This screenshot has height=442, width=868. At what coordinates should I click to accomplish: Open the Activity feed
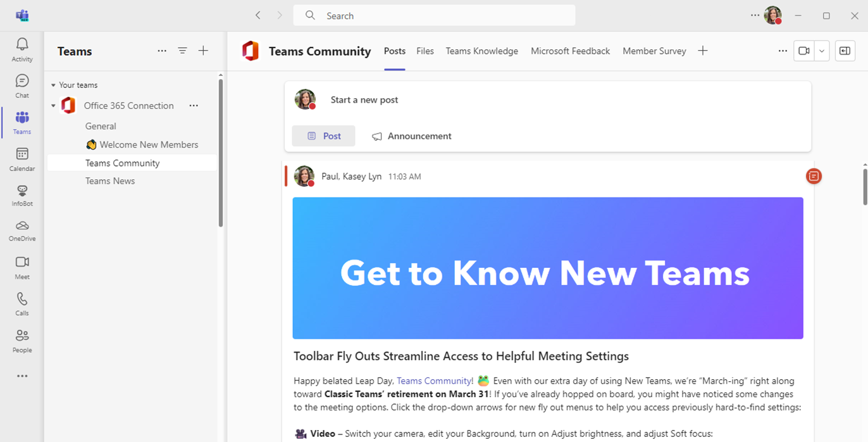(22, 49)
